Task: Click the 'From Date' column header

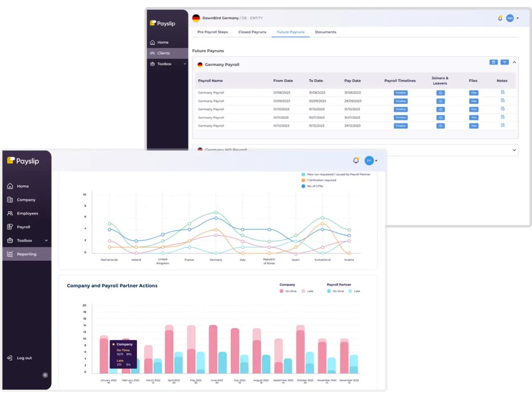Action: point(283,81)
